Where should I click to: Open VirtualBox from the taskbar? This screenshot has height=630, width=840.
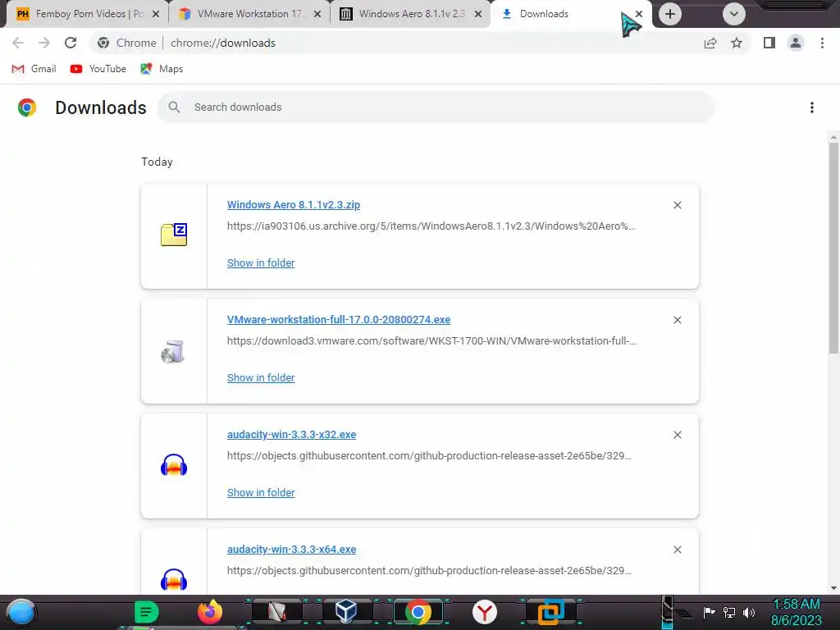tap(346, 612)
